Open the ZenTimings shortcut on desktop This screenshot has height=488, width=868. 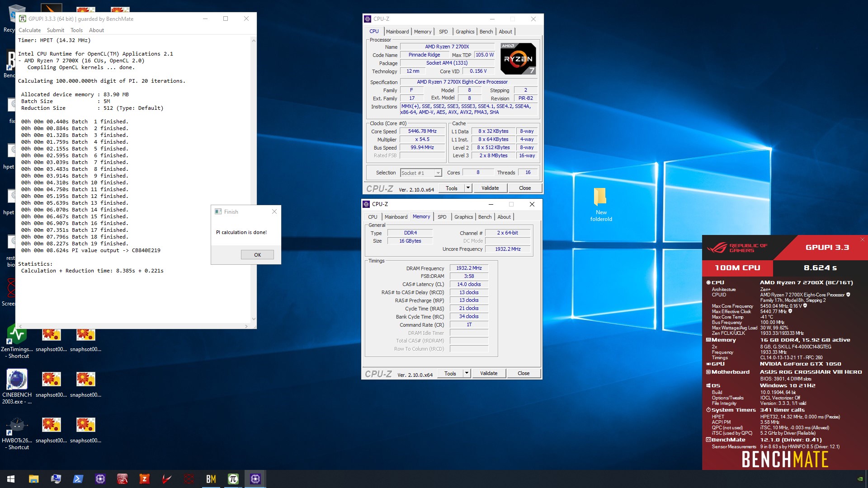point(17,342)
